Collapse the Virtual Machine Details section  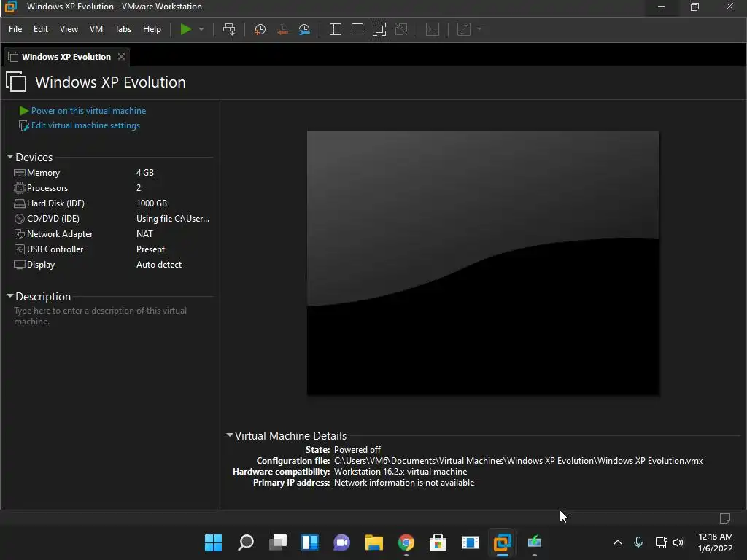tap(230, 435)
